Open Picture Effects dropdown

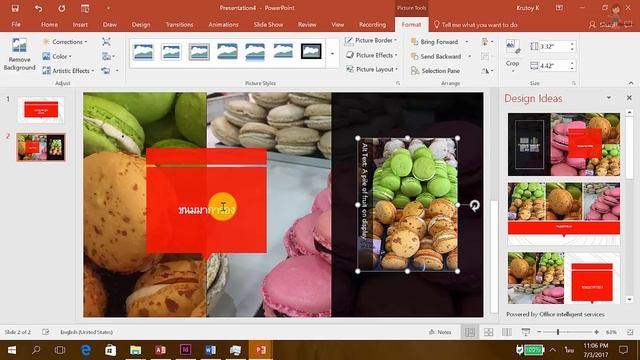(x=371, y=55)
